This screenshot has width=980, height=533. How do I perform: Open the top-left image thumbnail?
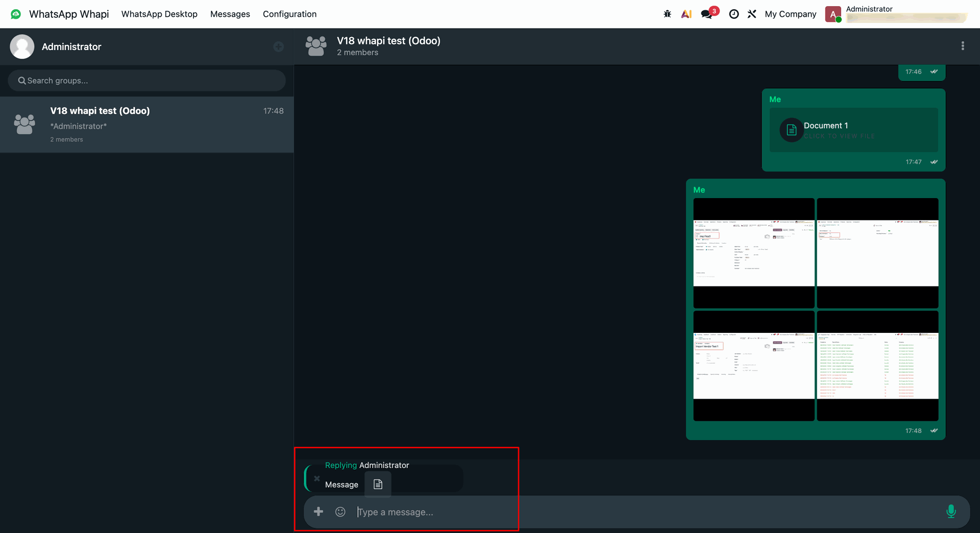pos(753,253)
